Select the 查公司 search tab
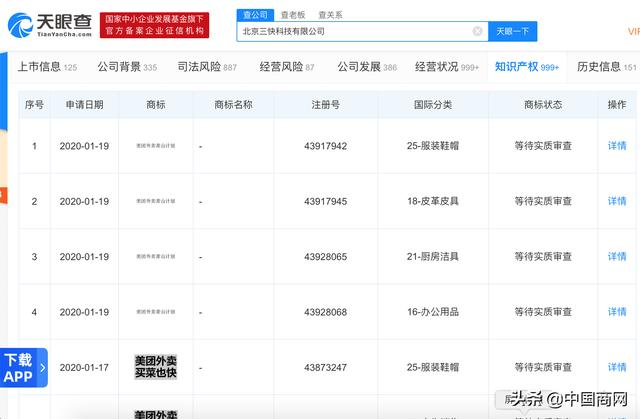The width and height of the screenshot is (640, 419). pyautogui.click(x=255, y=14)
